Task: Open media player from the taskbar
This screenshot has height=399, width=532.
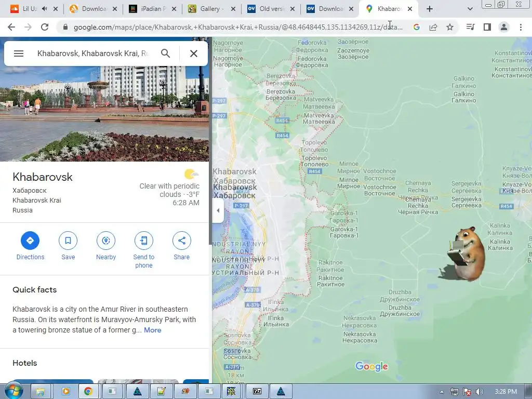Action: click(x=65, y=392)
